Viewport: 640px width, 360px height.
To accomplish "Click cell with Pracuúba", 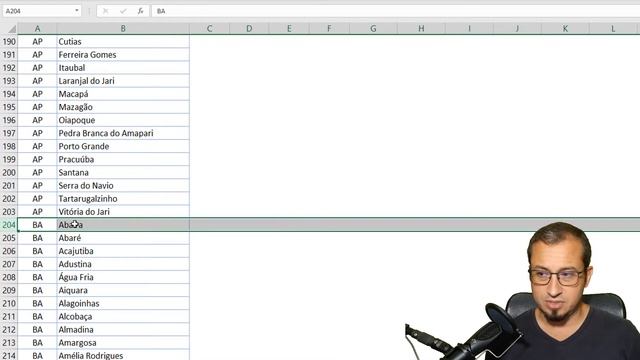I will (x=123, y=159).
